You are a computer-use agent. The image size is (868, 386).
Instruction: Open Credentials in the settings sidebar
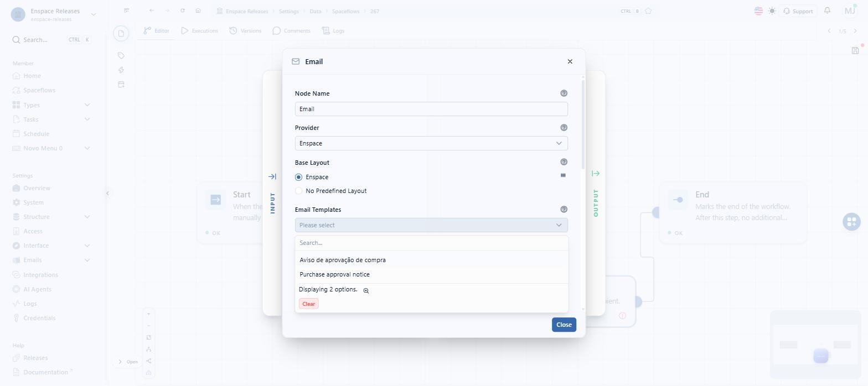(x=39, y=318)
